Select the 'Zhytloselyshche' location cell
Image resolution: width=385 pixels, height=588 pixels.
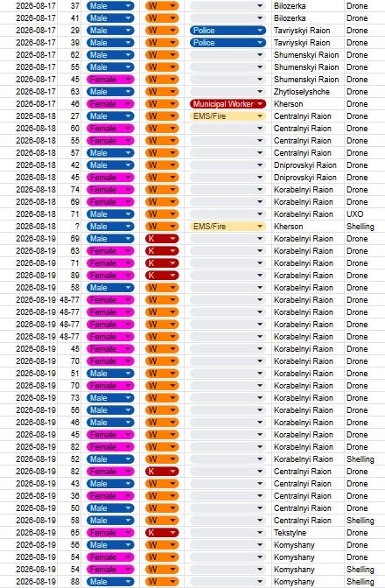pos(308,92)
